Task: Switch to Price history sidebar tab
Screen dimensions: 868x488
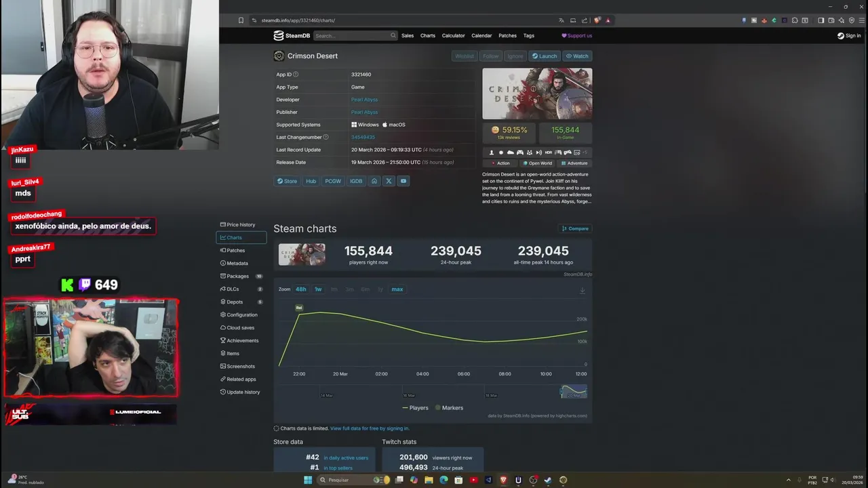Action: point(241,224)
